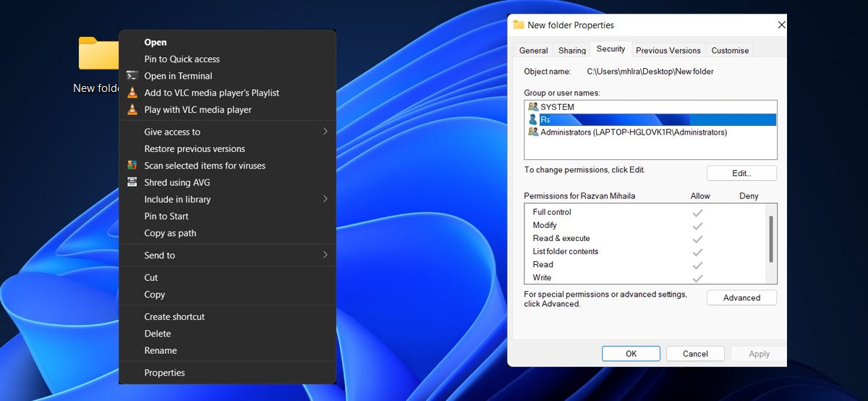This screenshot has width=868, height=401.
Task: Click the Modify Allow checkmark
Action: 697,226
